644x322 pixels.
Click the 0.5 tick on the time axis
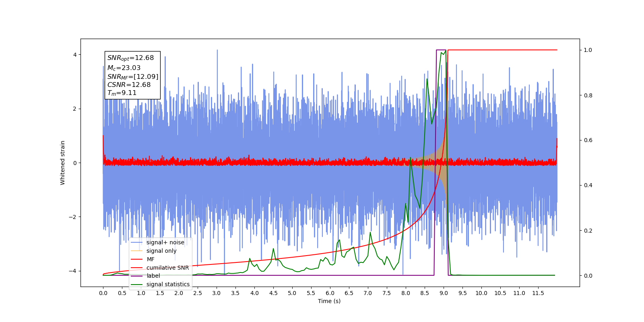tap(122, 293)
